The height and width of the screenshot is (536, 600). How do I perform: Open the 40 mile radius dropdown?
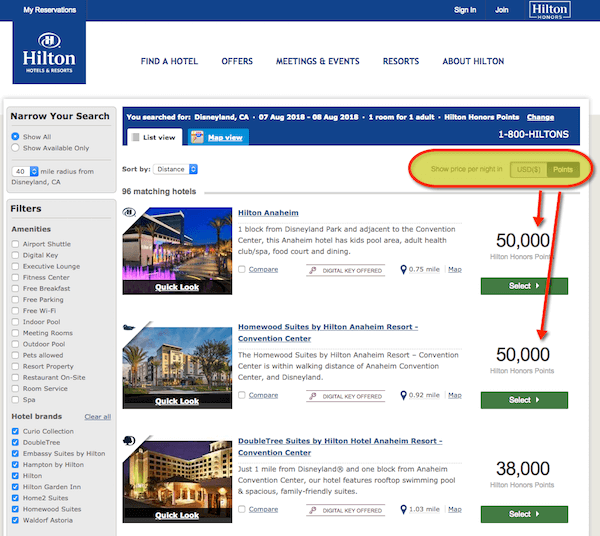point(25,171)
